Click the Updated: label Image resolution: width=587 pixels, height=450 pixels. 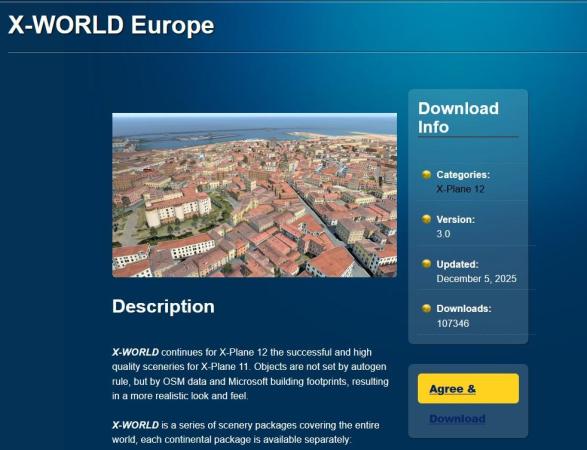coord(457,264)
